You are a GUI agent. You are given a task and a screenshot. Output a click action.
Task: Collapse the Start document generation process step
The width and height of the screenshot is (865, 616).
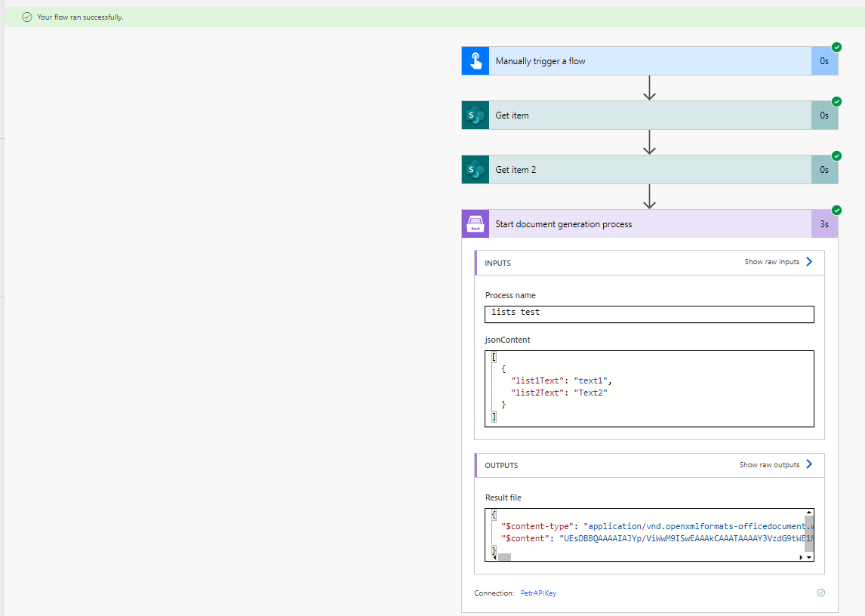click(649, 224)
